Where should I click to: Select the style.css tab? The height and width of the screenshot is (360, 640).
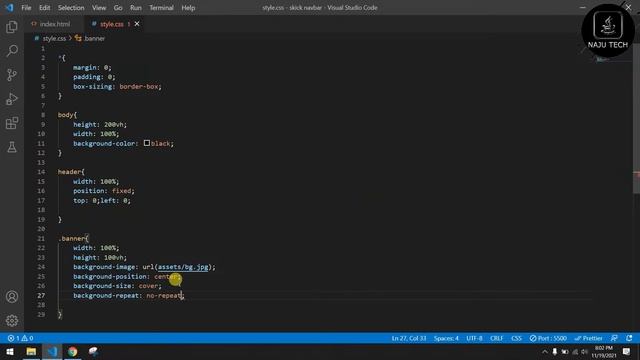point(111,24)
